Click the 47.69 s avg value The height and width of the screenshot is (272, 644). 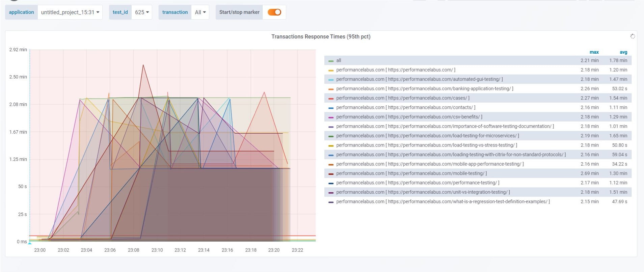pyautogui.click(x=620, y=201)
